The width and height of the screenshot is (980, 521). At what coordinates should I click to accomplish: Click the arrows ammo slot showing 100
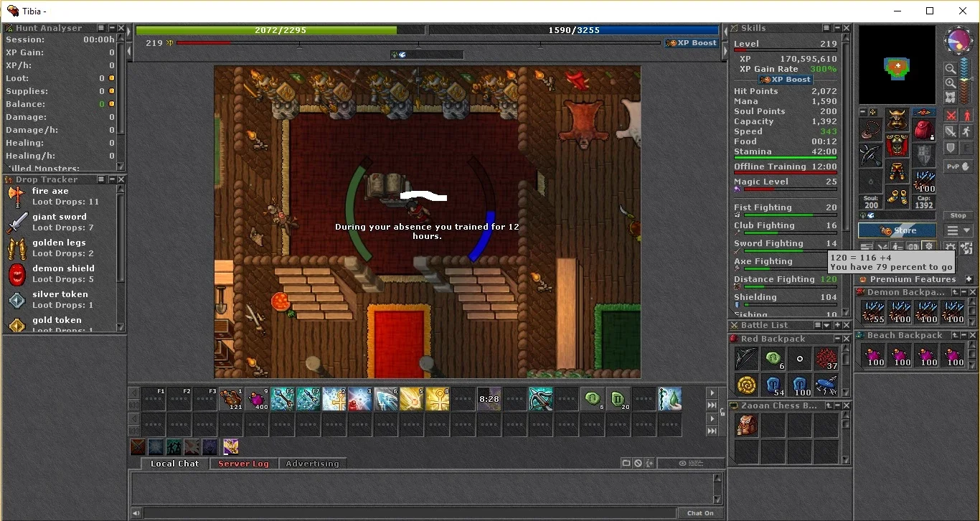924,182
